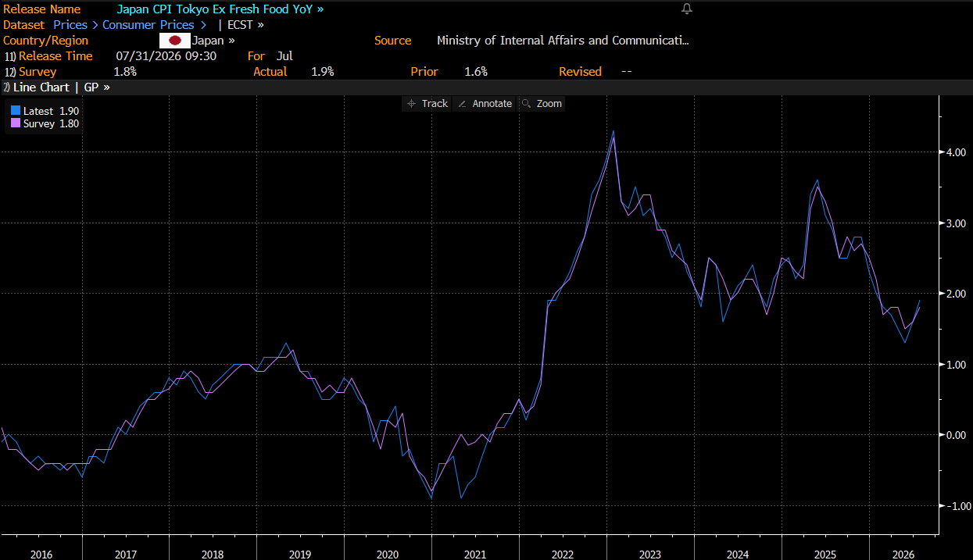Click the ECST ticker link
Viewport: 973px width, 560px height.
pyautogui.click(x=245, y=25)
